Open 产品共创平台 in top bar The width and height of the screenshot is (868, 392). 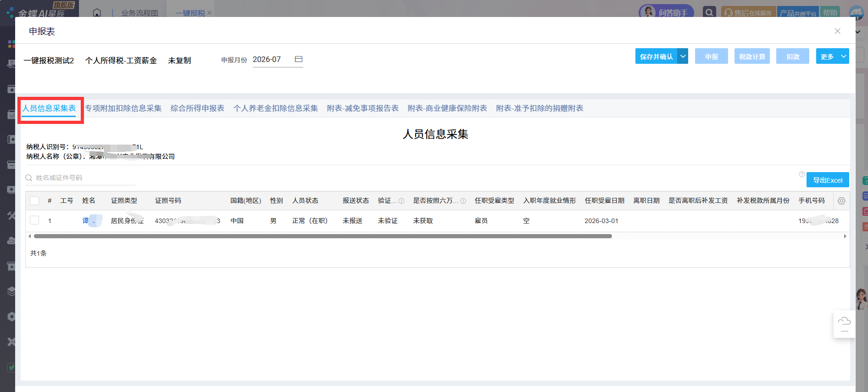tap(798, 12)
